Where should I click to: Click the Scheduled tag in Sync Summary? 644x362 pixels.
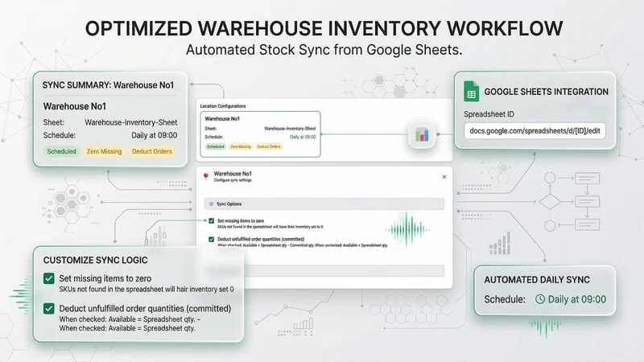61,151
